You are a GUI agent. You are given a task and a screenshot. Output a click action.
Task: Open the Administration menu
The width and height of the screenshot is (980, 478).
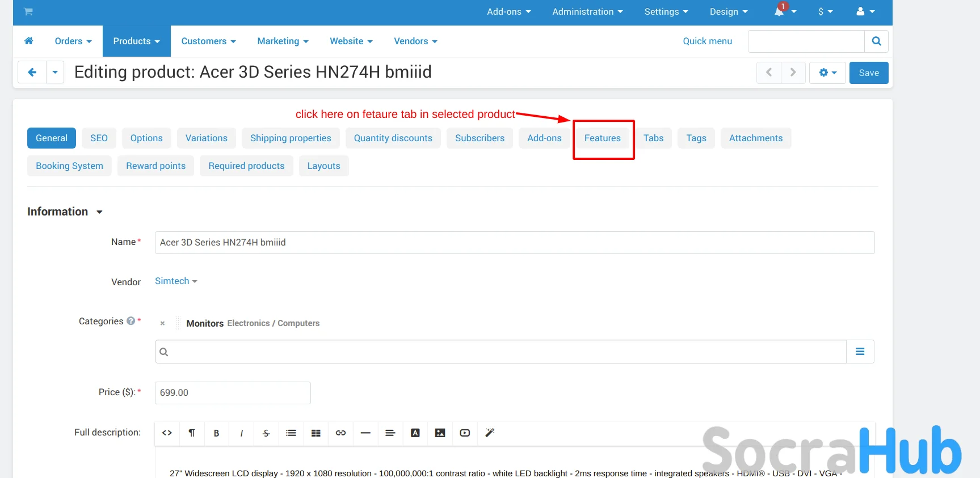pos(587,11)
